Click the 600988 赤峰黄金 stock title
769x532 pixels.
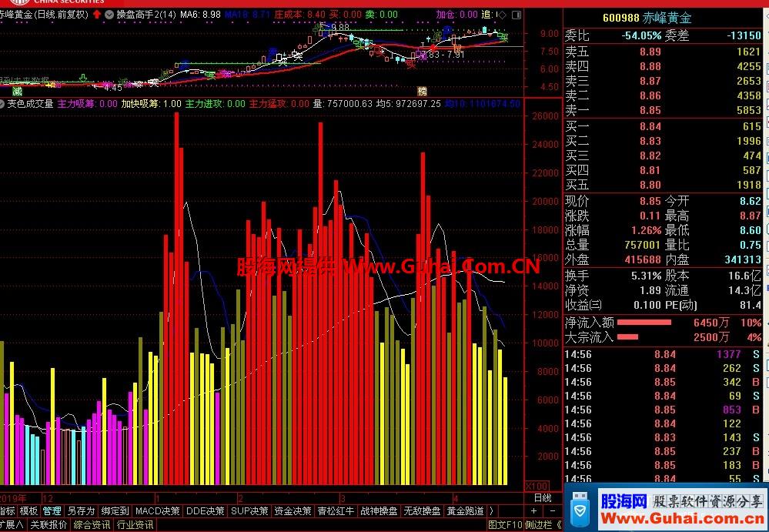[647, 18]
